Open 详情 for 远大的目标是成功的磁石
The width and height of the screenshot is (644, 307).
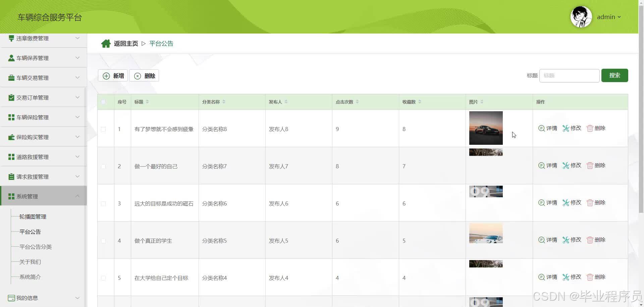pyautogui.click(x=548, y=203)
